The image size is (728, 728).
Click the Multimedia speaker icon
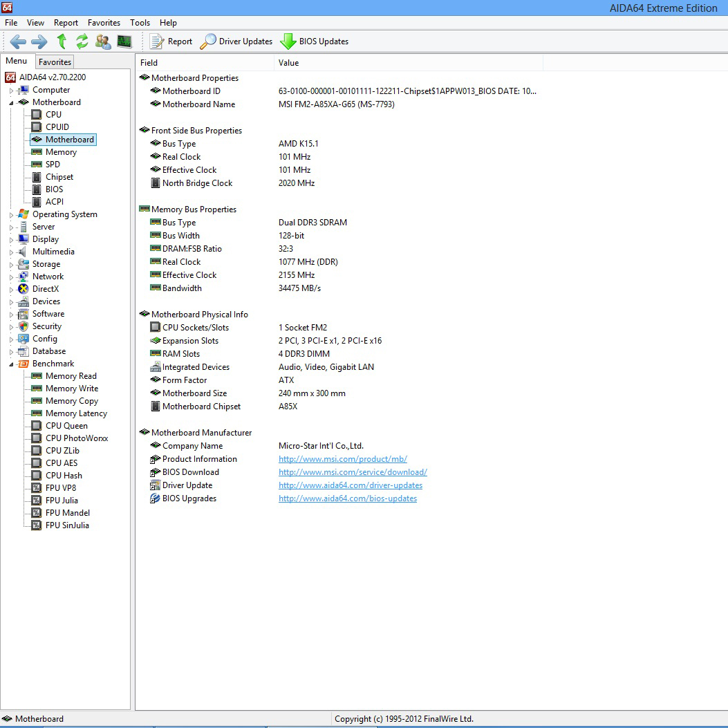coord(22,252)
